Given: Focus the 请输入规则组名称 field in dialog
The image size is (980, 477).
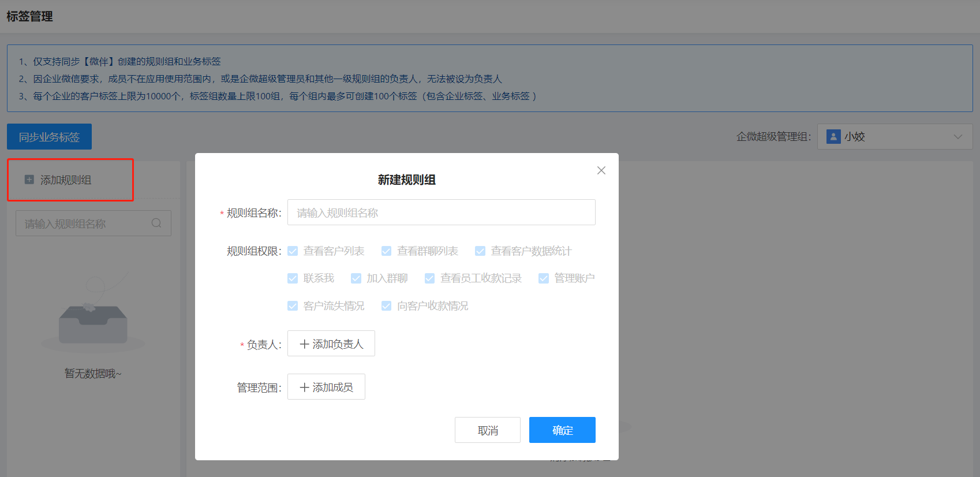Looking at the screenshot, I should click(x=441, y=213).
